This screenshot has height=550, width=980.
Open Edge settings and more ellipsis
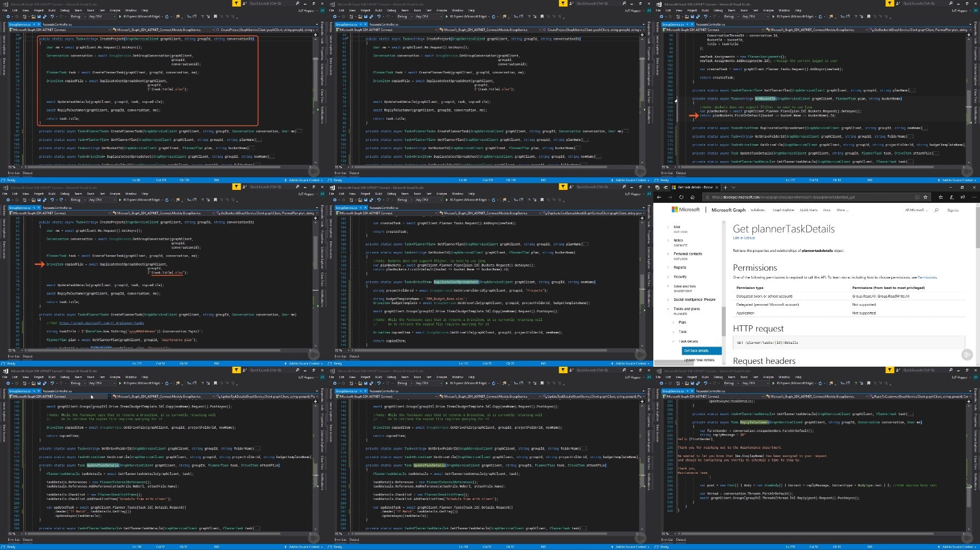(974, 197)
